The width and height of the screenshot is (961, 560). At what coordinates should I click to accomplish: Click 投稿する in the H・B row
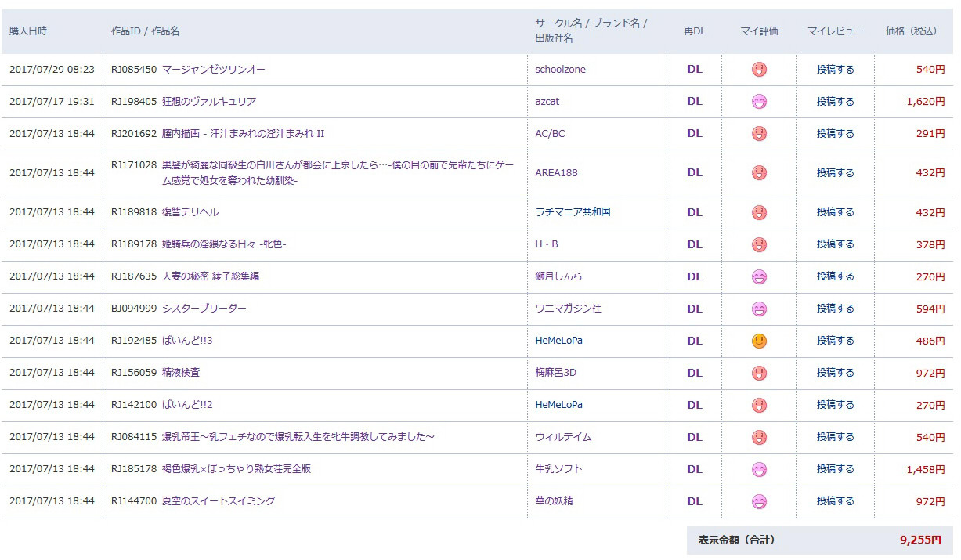(x=836, y=244)
